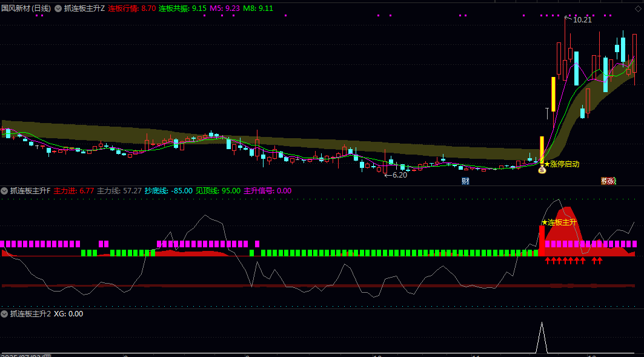Click the date label on time axis
Screen dimensions: 644x357
(x=25, y=355)
